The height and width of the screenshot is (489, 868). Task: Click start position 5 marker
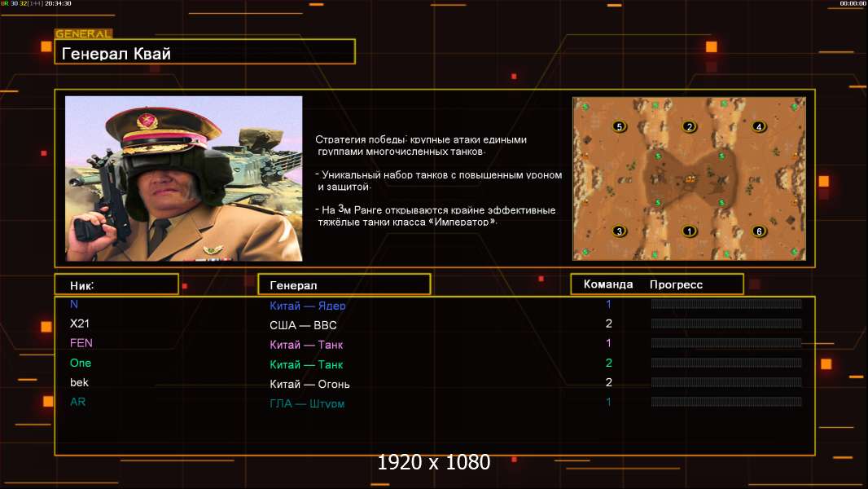pos(620,127)
